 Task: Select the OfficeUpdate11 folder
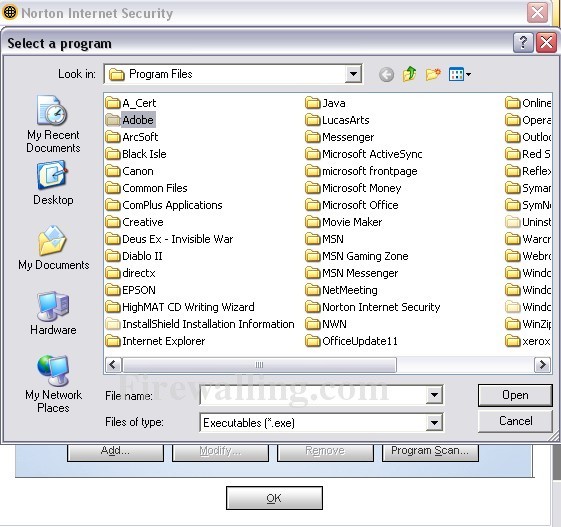pos(352,341)
